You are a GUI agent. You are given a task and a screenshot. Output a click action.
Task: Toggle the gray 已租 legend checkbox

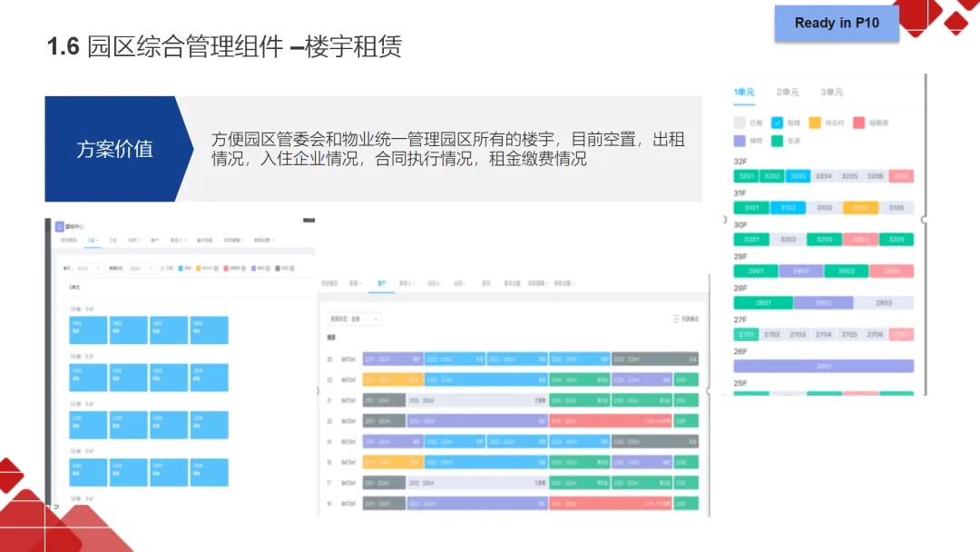click(x=740, y=123)
